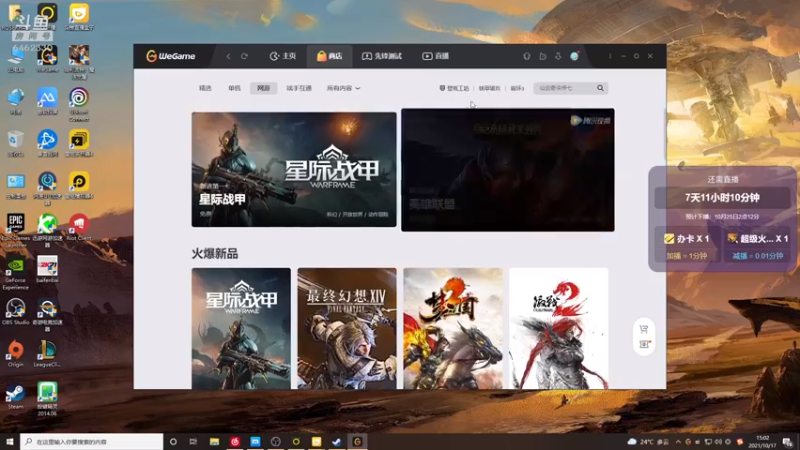Switch to Steam in the taskbar

click(x=337, y=441)
